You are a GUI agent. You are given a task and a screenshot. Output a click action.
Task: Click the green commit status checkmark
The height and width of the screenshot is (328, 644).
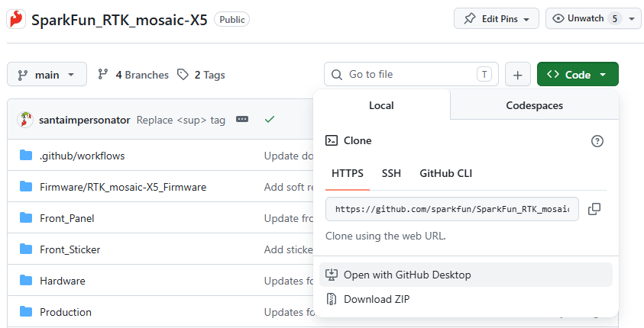270,119
